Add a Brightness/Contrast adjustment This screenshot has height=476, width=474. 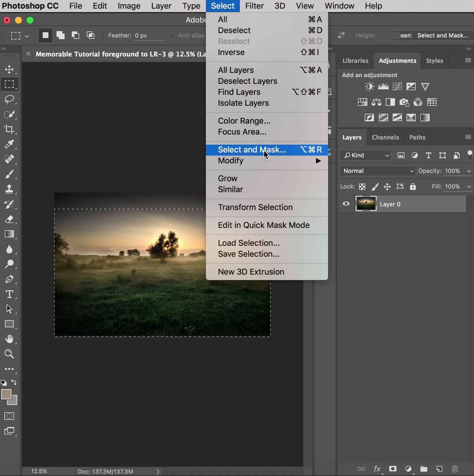tap(369, 86)
